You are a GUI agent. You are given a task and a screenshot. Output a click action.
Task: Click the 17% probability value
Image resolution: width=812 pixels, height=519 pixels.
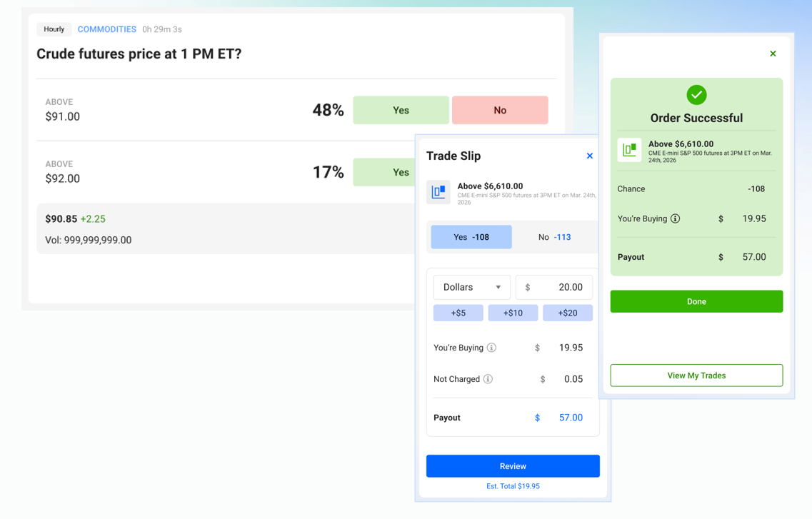point(329,172)
